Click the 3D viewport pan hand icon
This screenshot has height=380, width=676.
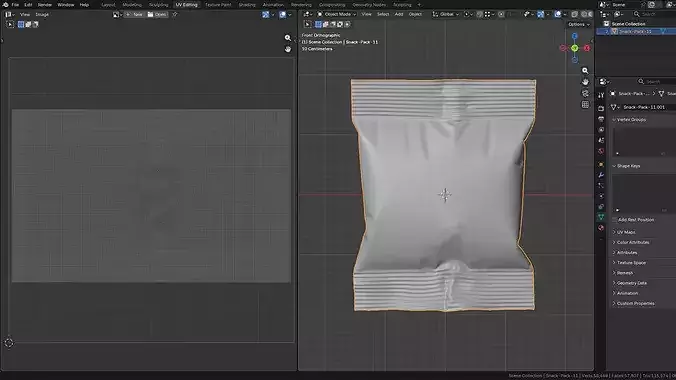click(x=585, y=82)
